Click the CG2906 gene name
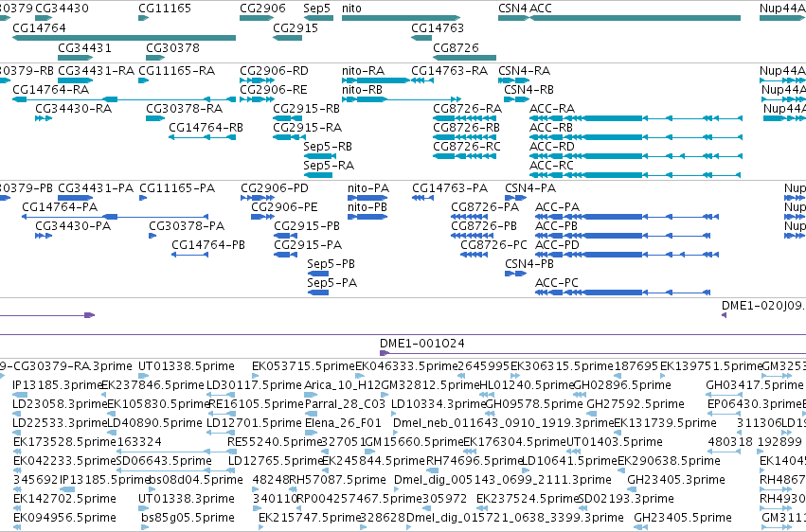The image size is (806, 532). click(262, 9)
